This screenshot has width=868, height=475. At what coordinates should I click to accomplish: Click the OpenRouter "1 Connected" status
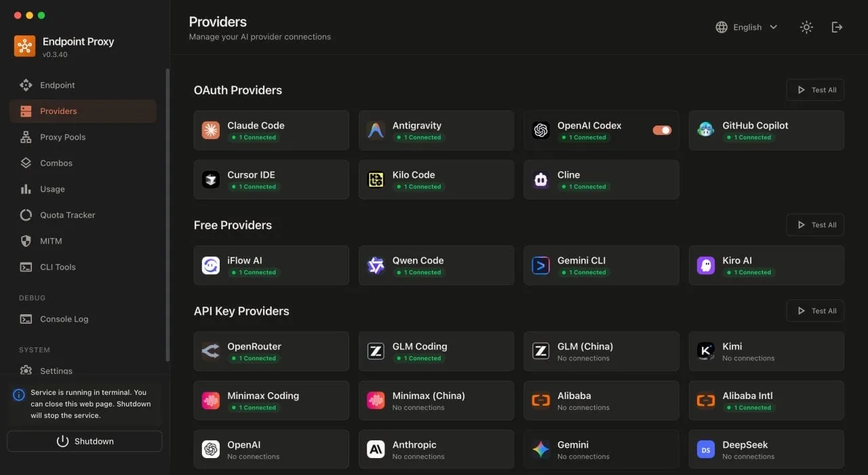click(x=254, y=358)
